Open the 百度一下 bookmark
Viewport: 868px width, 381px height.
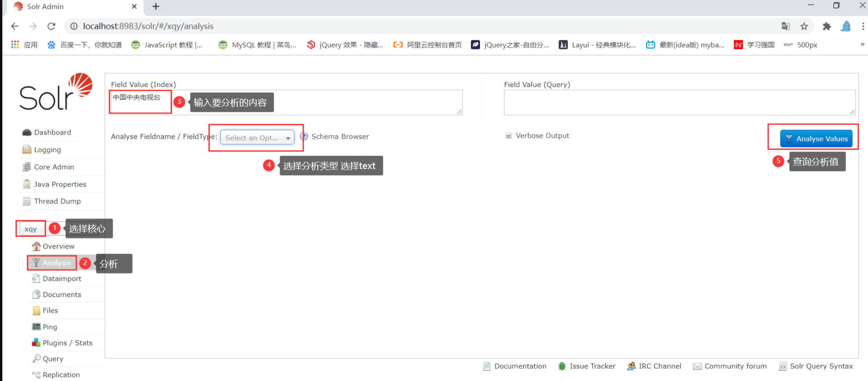(84, 45)
